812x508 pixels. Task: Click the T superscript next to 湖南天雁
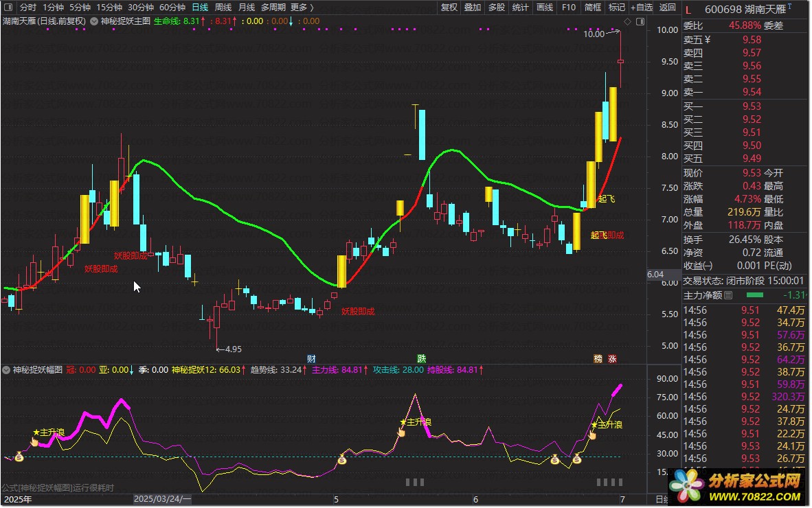pyautogui.click(x=790, y=7)
